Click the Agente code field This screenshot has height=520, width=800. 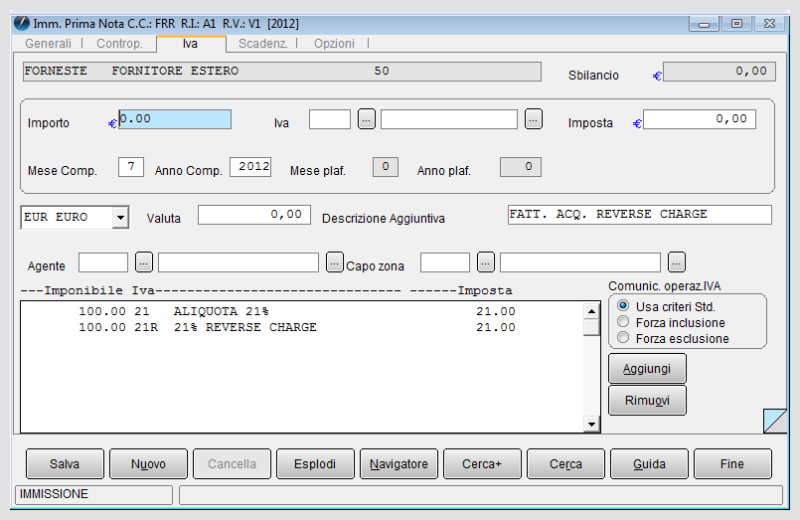click(x=103, y=262)
